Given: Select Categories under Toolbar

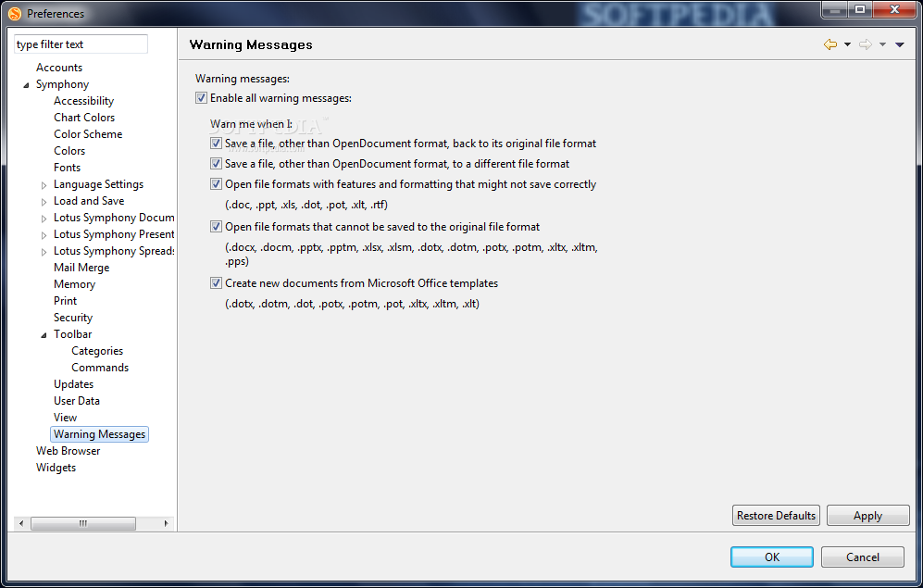Looking at the screenshot, I should click(x=97, y=351).
